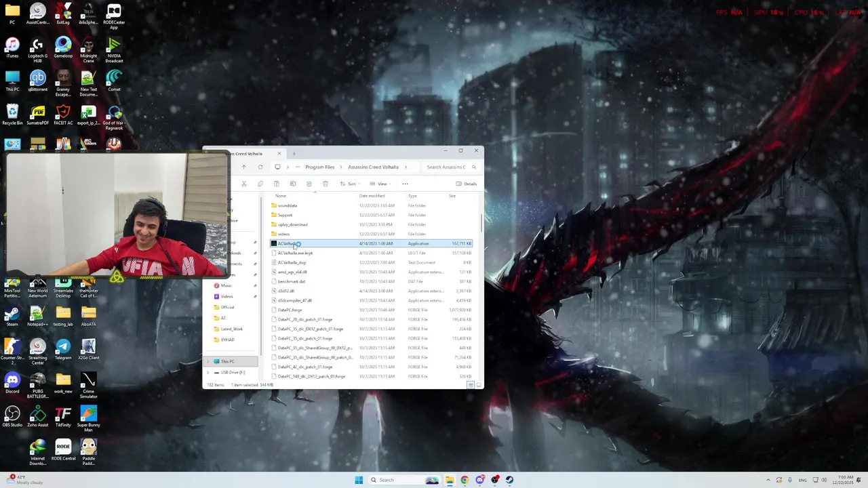Add a new Explorer tab
The width and height of the screenshot is (868, 488).
click(294, 154)
